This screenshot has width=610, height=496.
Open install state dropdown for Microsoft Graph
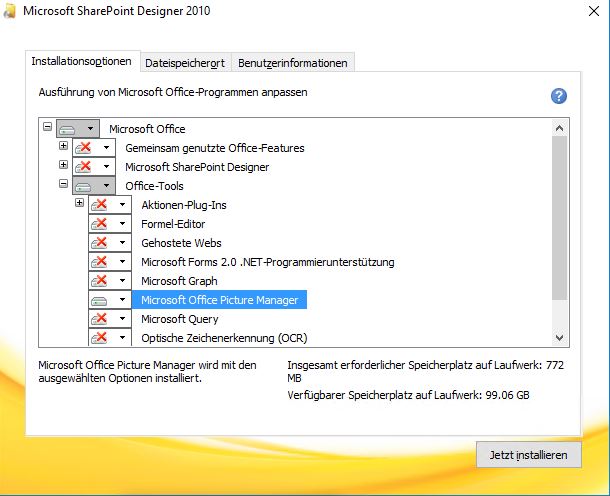(x=110, y=281)
